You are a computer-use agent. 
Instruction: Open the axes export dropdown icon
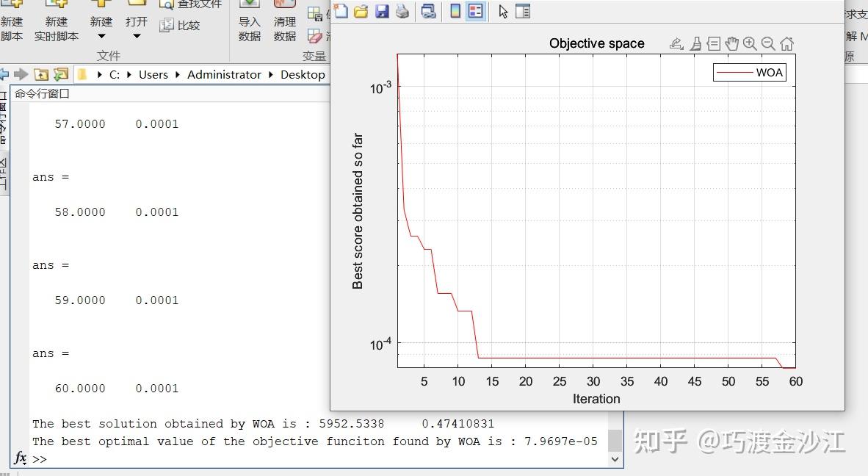tap(676, 44)
